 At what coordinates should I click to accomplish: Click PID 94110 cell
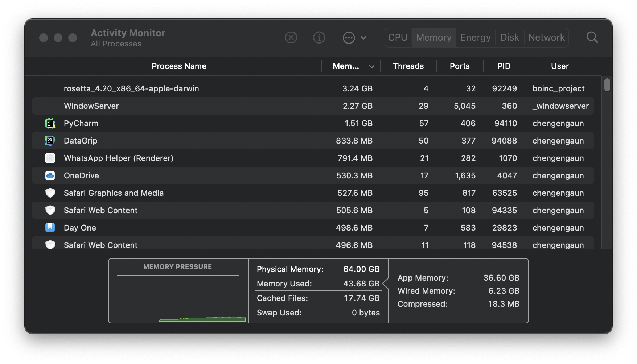(x=506, y=123)
